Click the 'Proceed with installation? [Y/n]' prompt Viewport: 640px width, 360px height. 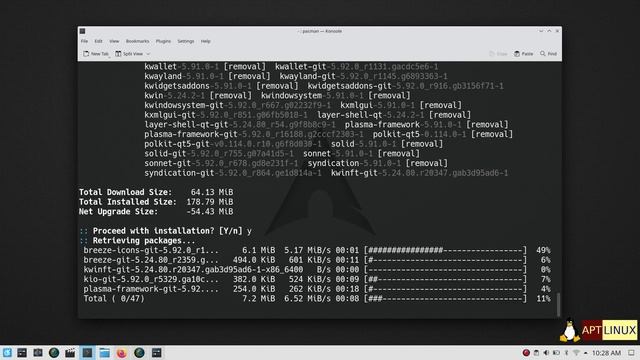pyautogui.click(x=168, y=231)
